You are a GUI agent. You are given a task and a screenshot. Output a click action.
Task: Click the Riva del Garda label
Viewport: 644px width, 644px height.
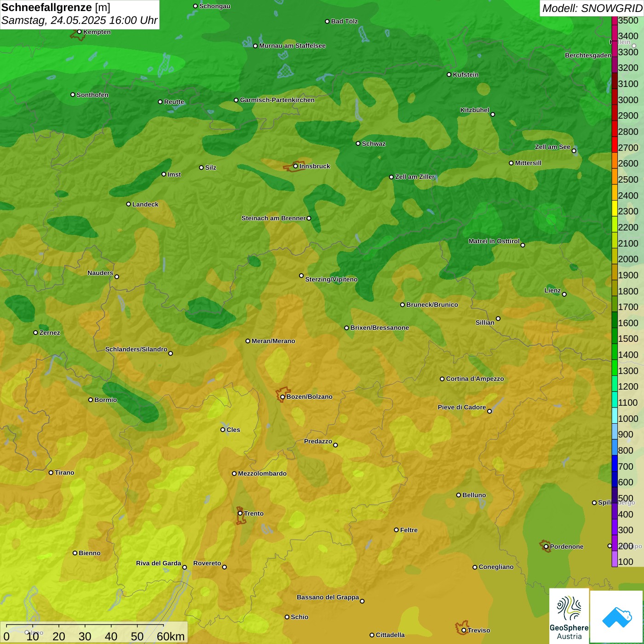click(x=159, y=563)
